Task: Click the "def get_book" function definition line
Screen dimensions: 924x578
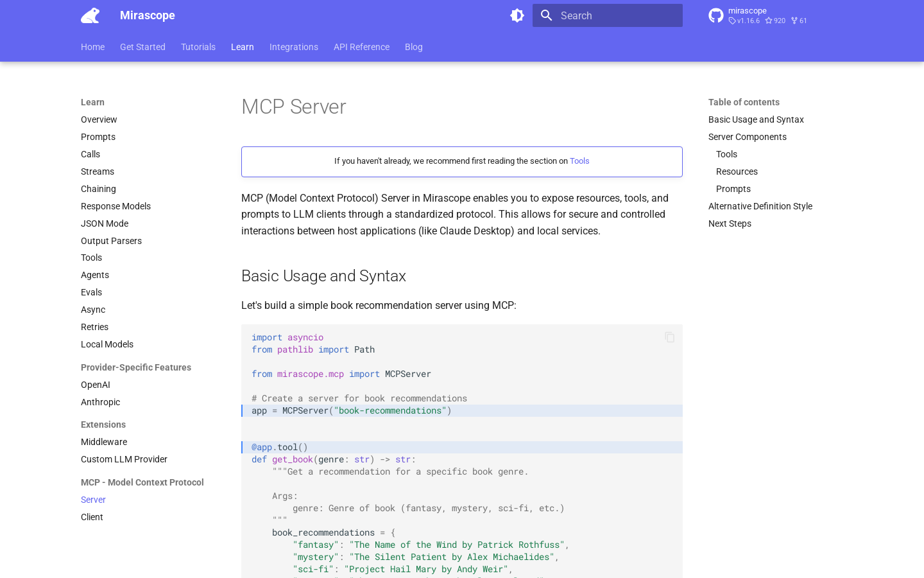Action: point(334,459)
